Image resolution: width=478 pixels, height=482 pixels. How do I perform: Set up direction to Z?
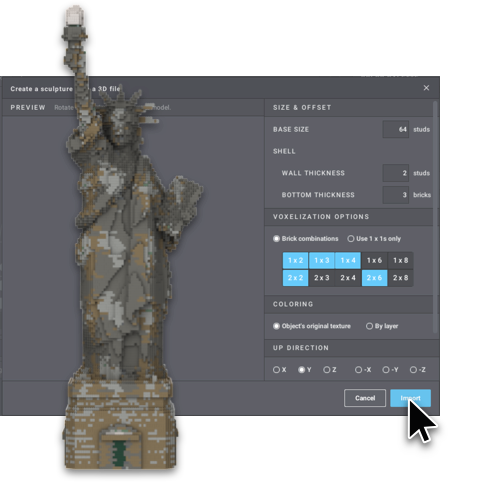(330, 370)
